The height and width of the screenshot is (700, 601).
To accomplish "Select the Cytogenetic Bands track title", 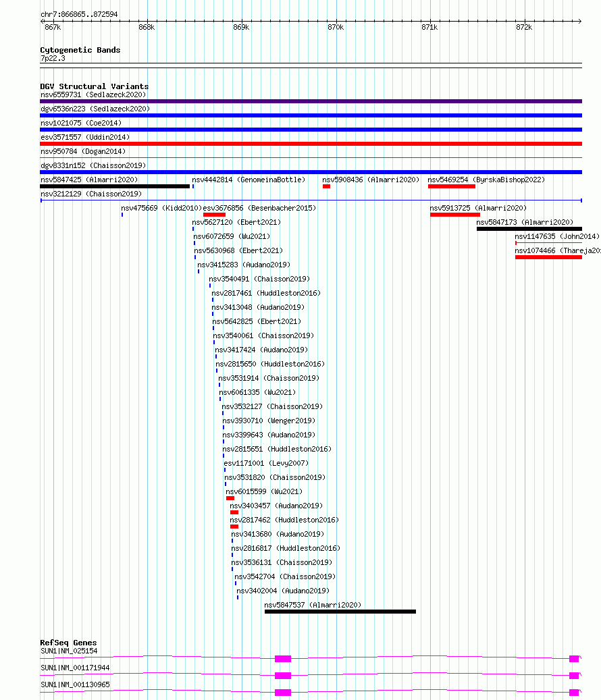I will pos(80,50).
